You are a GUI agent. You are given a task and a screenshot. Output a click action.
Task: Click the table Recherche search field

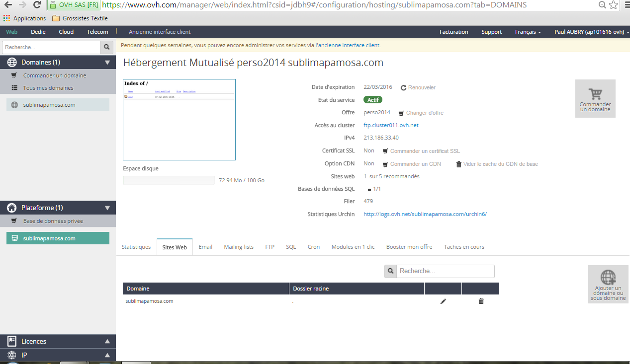click(446, 271)
